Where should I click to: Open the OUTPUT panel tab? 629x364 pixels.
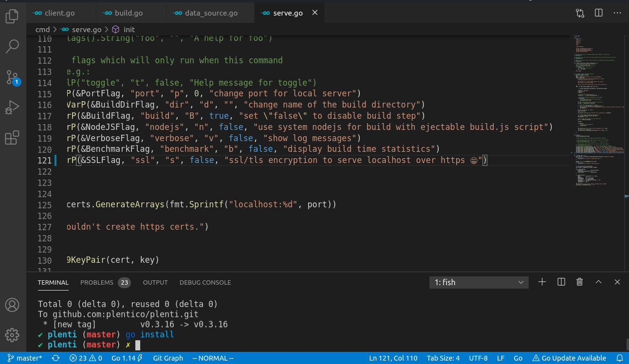tap(155, 282)
